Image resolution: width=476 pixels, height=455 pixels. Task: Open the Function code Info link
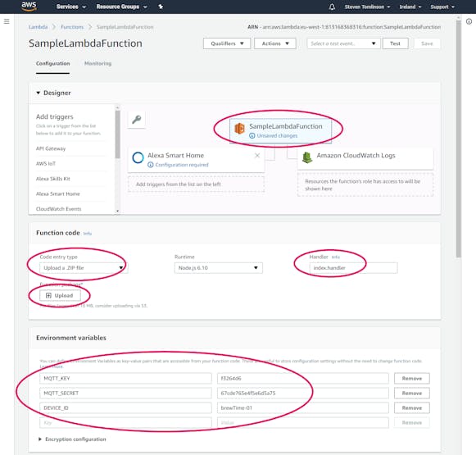click(x=88, y=234)
